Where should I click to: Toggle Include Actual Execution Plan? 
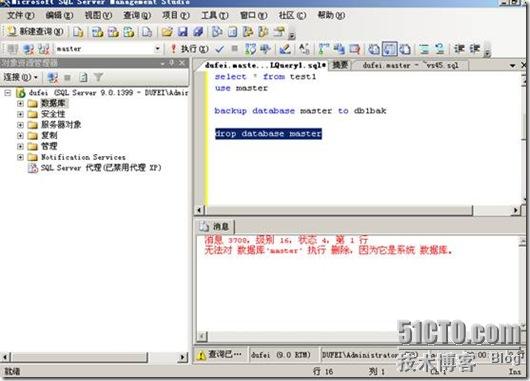323,49
